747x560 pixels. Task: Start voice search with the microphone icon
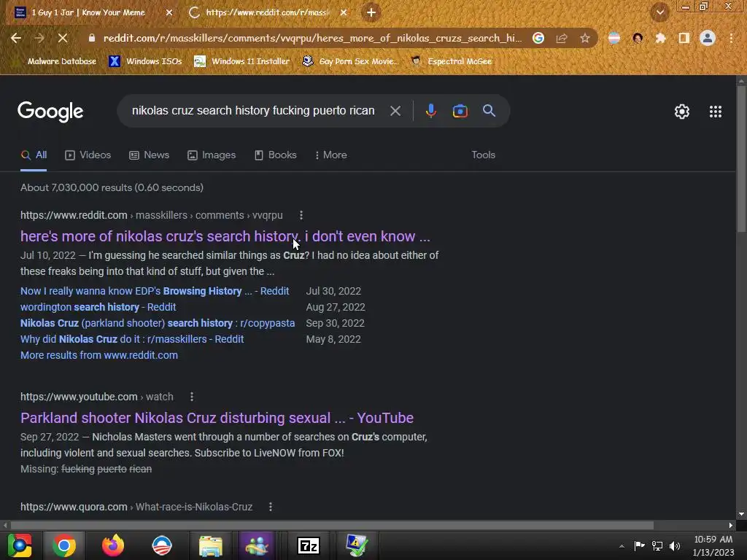430,111
